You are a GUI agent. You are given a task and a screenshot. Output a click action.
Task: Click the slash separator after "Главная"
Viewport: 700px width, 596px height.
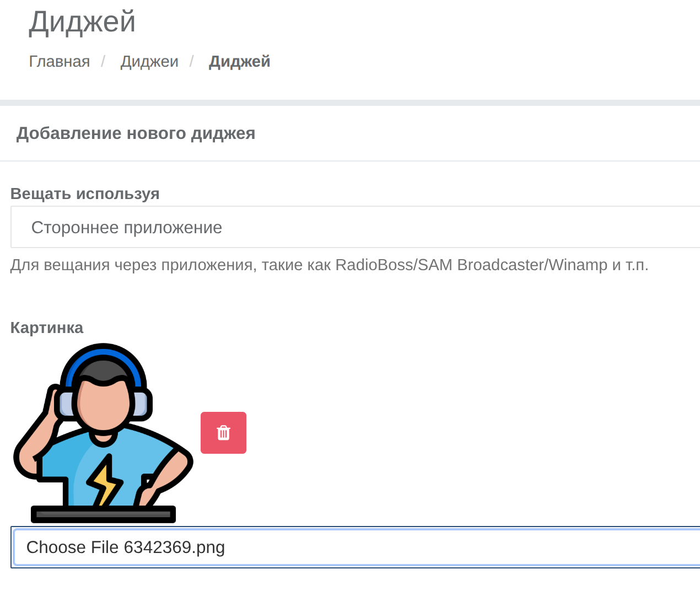pyautogui.click(x=103, y=61)
